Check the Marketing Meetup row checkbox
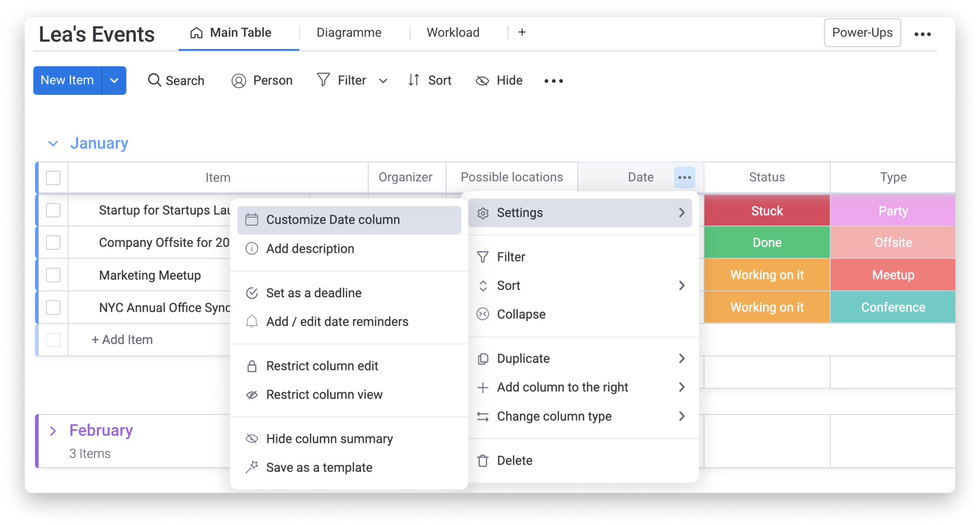This screenshot has width=980, height=525. point(53,275)
